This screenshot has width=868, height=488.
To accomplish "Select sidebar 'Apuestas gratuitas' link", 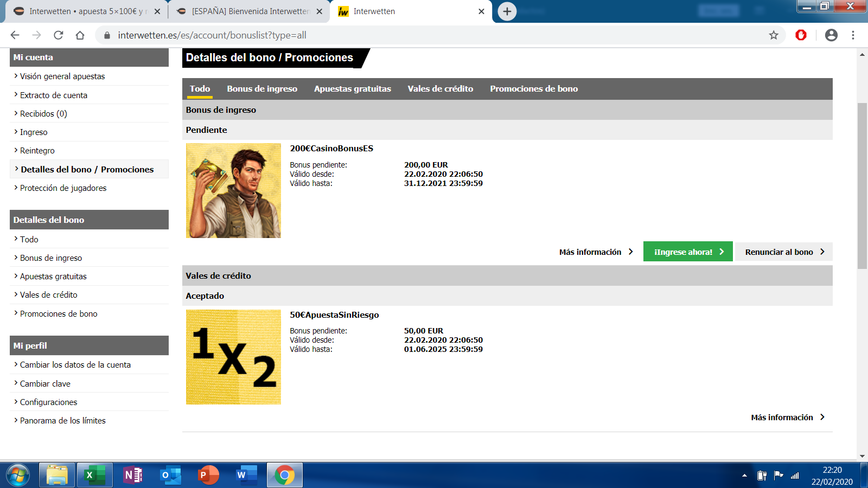I will tap(53, 277).
